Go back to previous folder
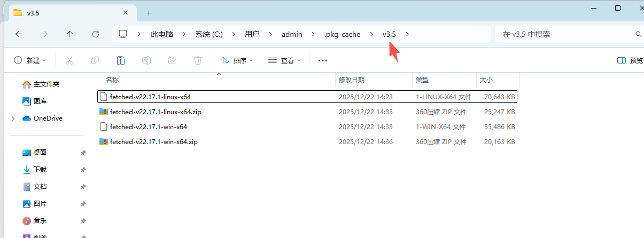This screenshot has height=238, width=644. 19,34
